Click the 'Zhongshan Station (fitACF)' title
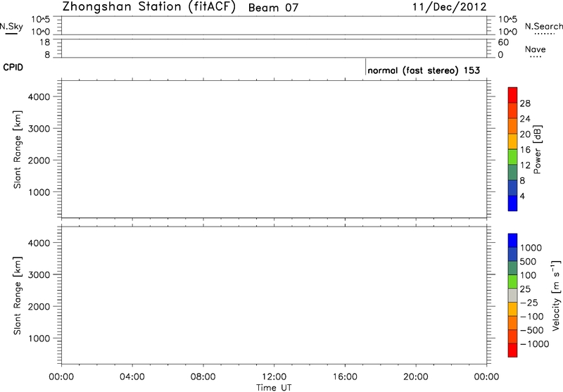 (x=148, y=7)
